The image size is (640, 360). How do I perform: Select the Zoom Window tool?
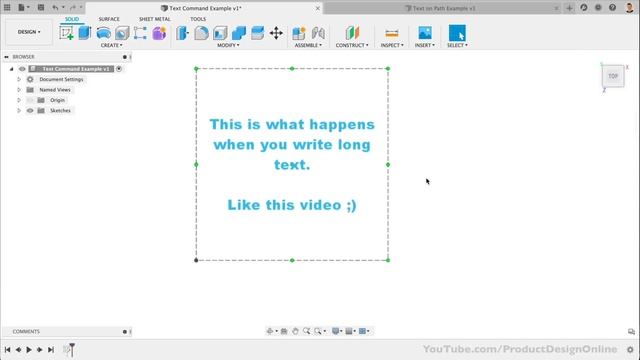(318, 331)
